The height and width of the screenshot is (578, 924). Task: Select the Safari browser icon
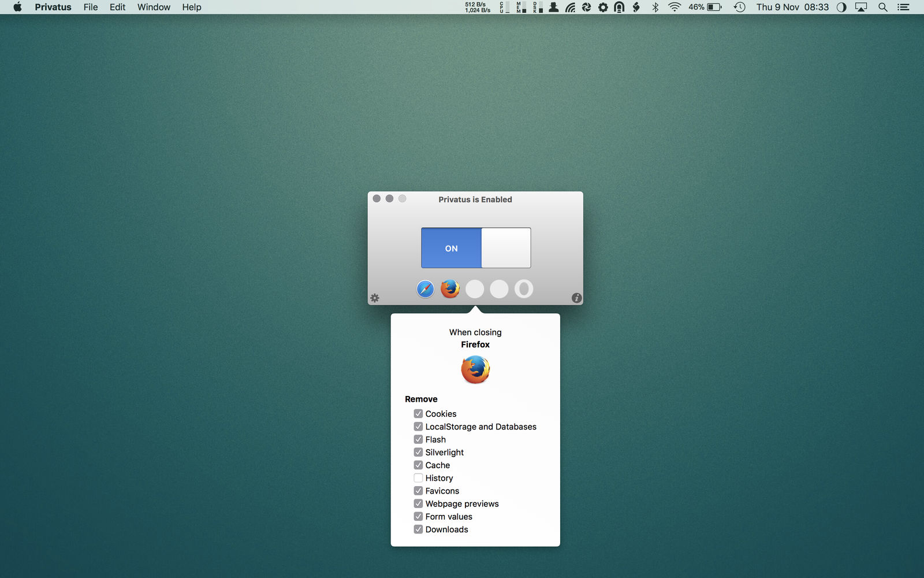425,289
